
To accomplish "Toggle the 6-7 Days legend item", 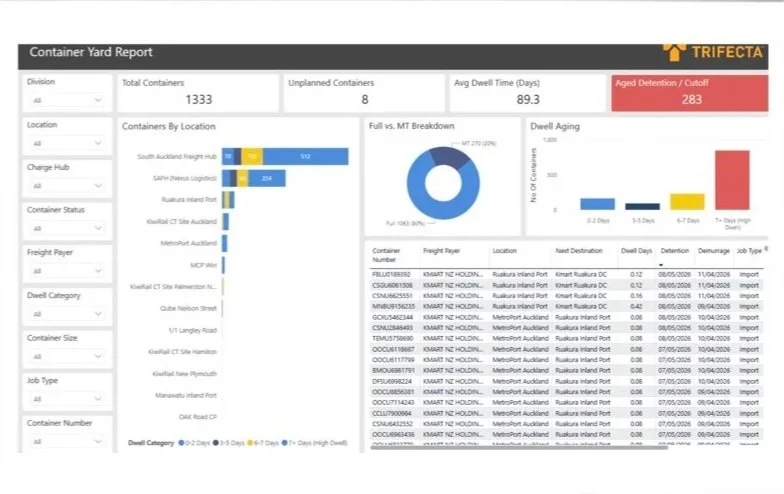I will [x=263, y=443].
